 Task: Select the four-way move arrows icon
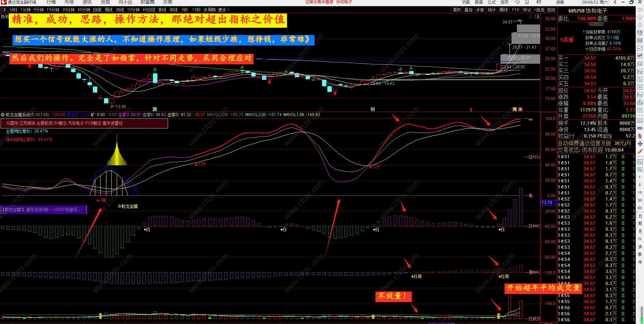(x=640, y=144)
